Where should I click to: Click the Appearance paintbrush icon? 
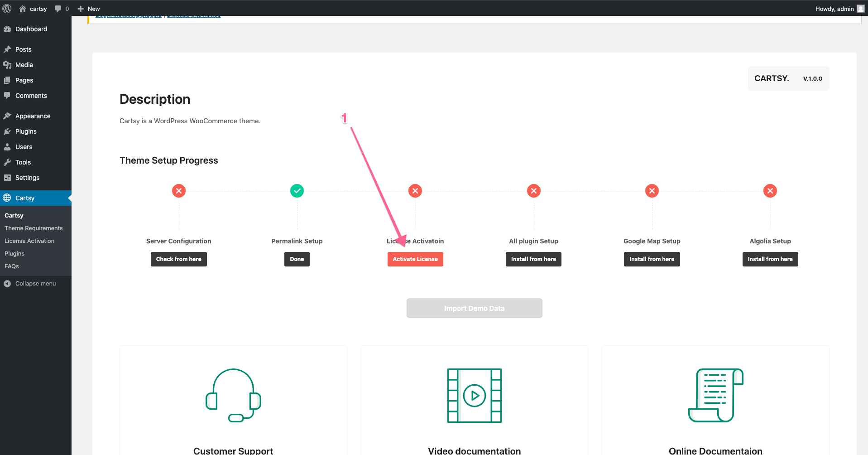point(7,116)
